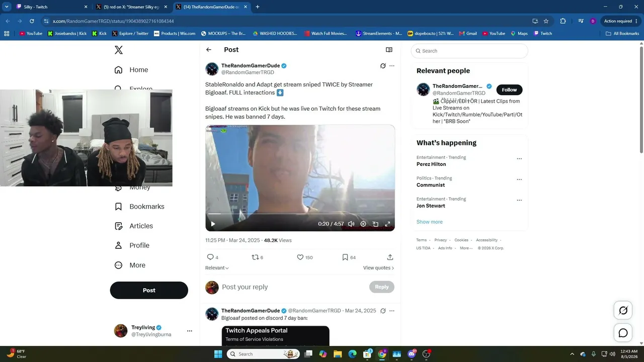Open more options for Jon Stewart trend
This screenshot has height=362, width=644.
point(519,200)
